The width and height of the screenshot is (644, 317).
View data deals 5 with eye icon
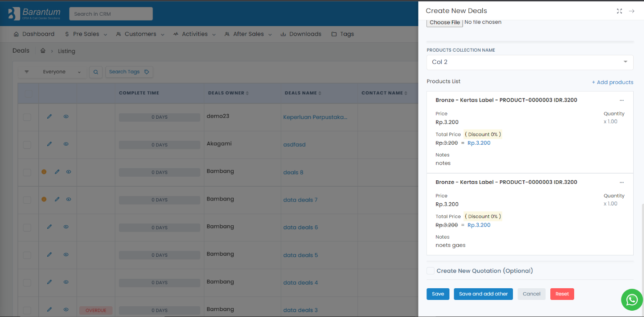(66, 254)
